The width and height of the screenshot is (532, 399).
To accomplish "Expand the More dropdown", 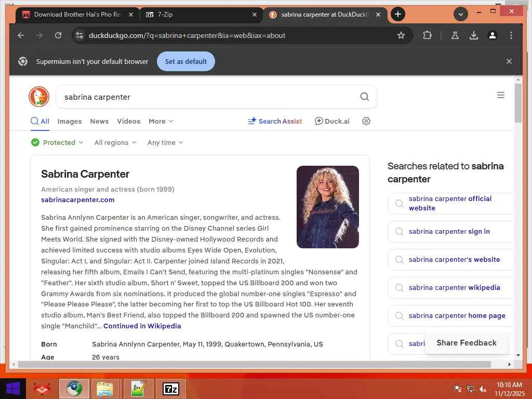I will pyautogui.click(x=161, y=121).
